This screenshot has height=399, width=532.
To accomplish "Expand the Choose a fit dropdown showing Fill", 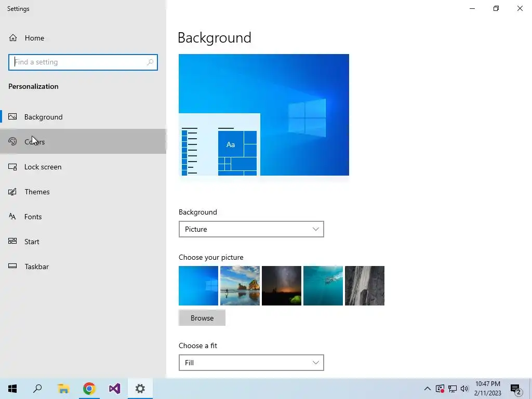I will [251, 363].
